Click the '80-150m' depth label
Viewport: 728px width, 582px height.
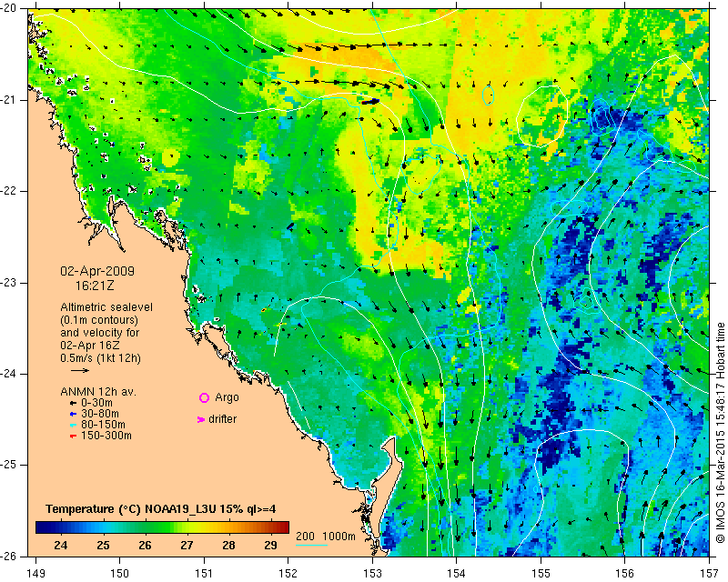pos(103,425)
